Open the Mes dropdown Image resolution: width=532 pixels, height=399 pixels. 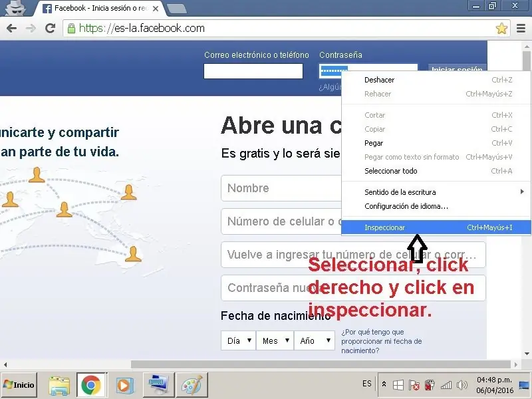(x=275, y=340)
